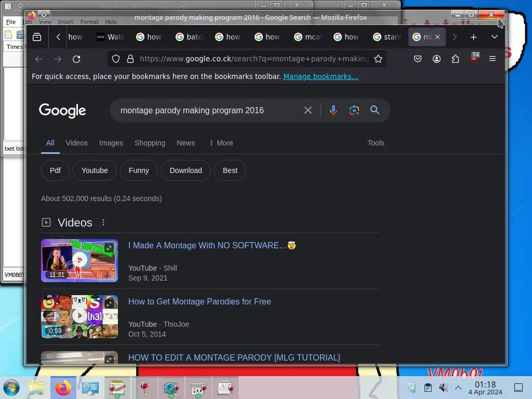Apply the Pdf filter chip
The height and width of the screenshot is (399, 532).
point(55,170)
